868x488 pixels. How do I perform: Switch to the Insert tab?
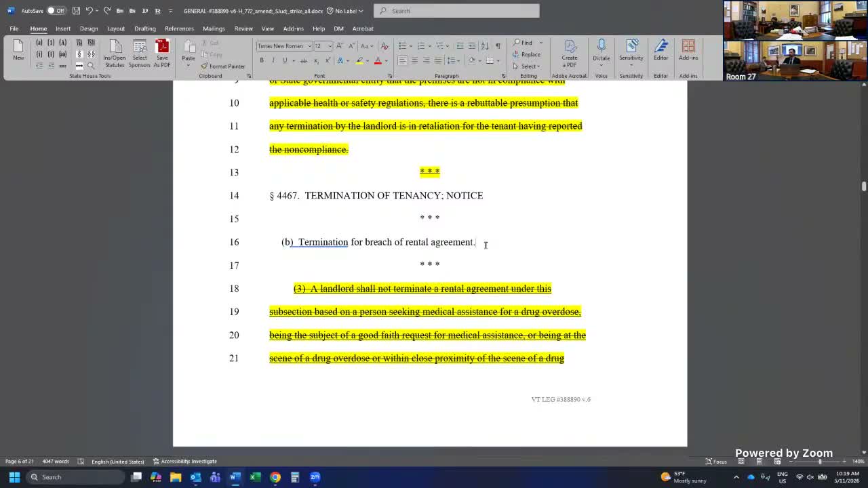pyautogui.click(x=63, y=28)
